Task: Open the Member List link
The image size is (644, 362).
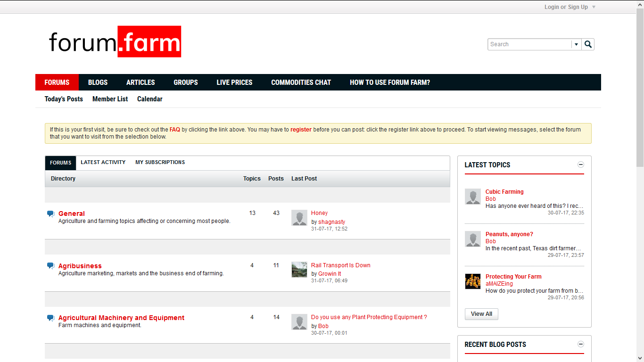Action: click(x=110, y=99)
